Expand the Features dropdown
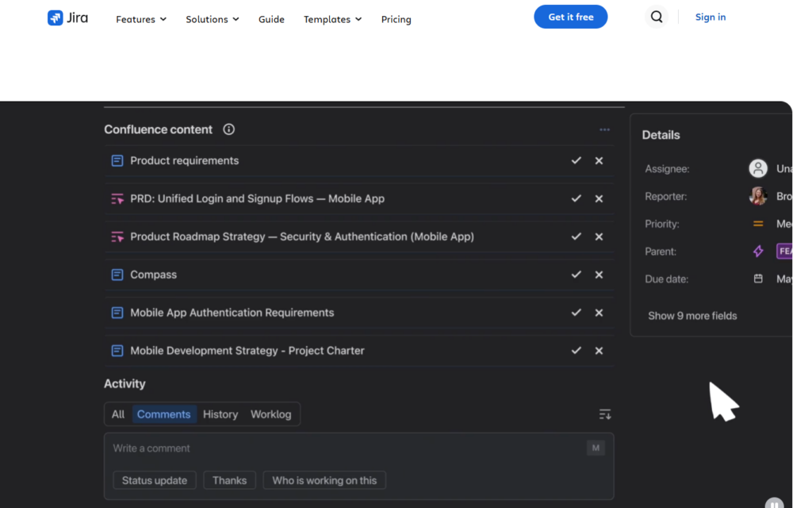 [x=141, y=19]
